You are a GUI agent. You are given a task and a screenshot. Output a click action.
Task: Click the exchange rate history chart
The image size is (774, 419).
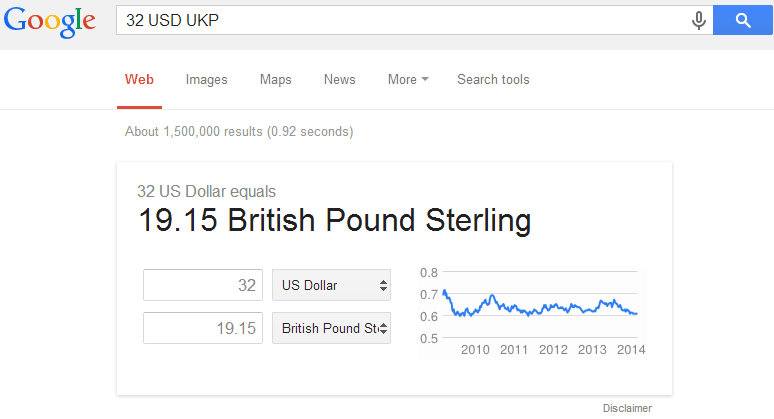532,312
